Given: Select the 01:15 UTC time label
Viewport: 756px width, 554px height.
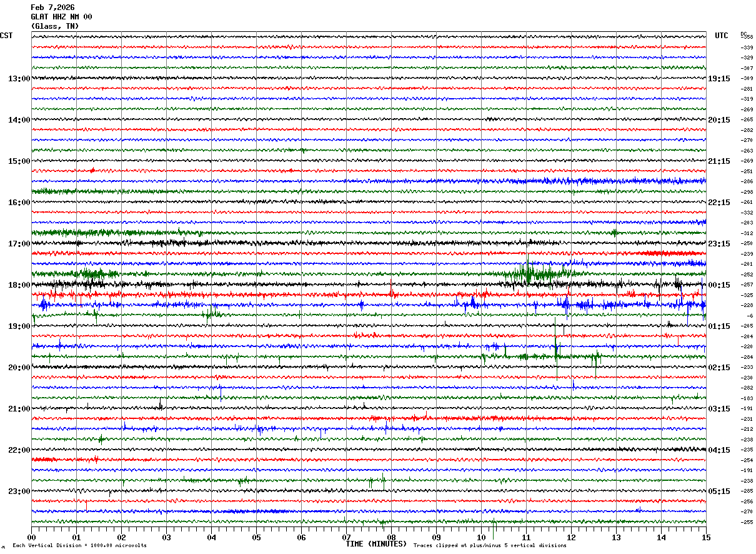Looking at the screenshot, I should (x=719, y=326).
